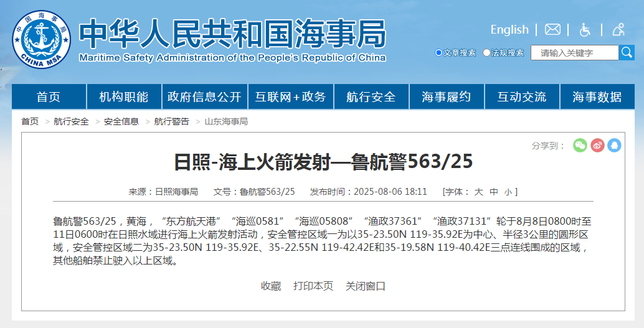Image resolution: width=644 pixels, height=328 pixels.
Task: Click 航行警告 in the breadcrumb
Action: coord(171,121)
